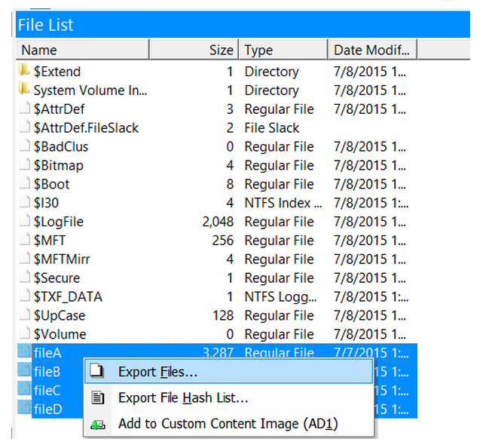This screenshot has width=483, height=448.
Task: Select the $BadClus file name
Action: tap(61, 147)
